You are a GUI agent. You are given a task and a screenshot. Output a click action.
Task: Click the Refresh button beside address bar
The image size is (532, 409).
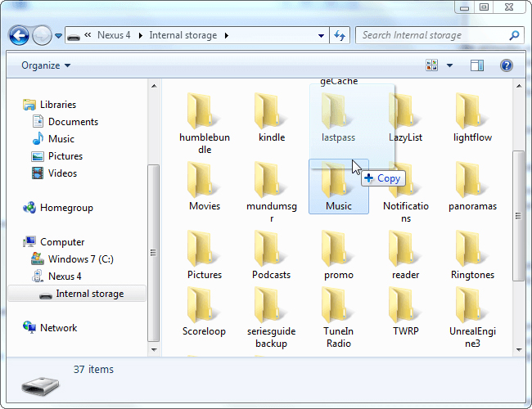[x=340, y=35]
